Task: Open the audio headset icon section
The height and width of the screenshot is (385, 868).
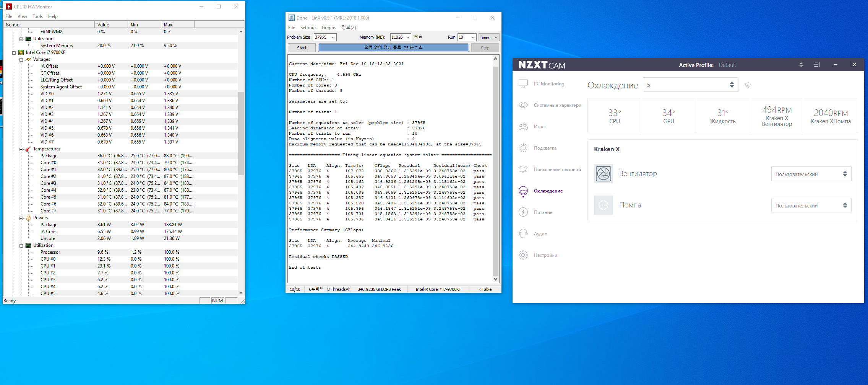Action: [523, 233]
